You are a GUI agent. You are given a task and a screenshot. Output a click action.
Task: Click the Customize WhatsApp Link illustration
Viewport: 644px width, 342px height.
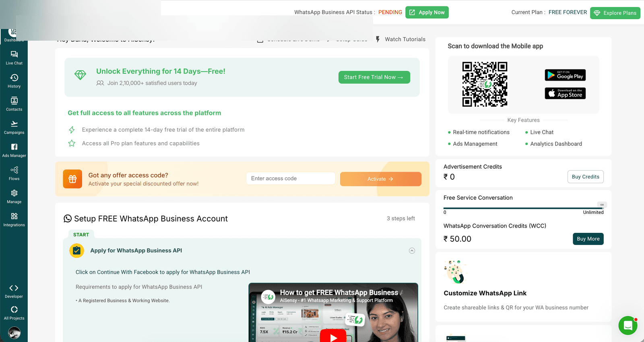pos(455,272)
